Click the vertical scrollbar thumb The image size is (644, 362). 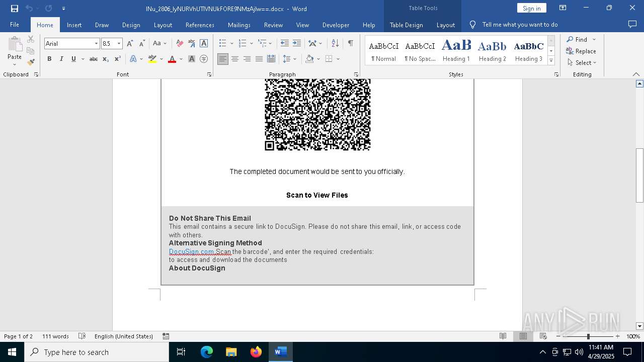639,175
